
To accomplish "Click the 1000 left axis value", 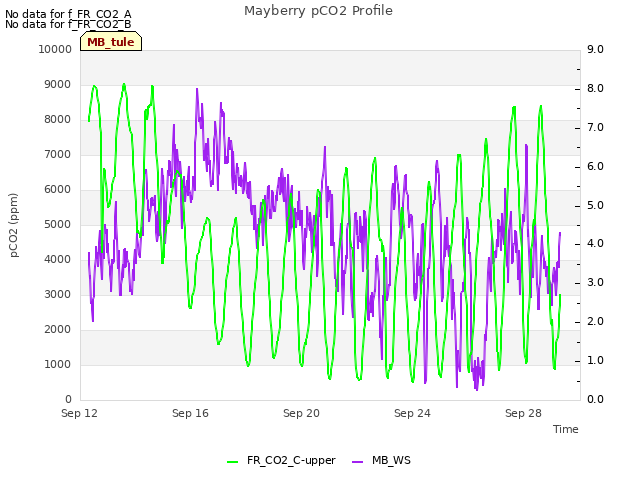I will coord(58,364).
